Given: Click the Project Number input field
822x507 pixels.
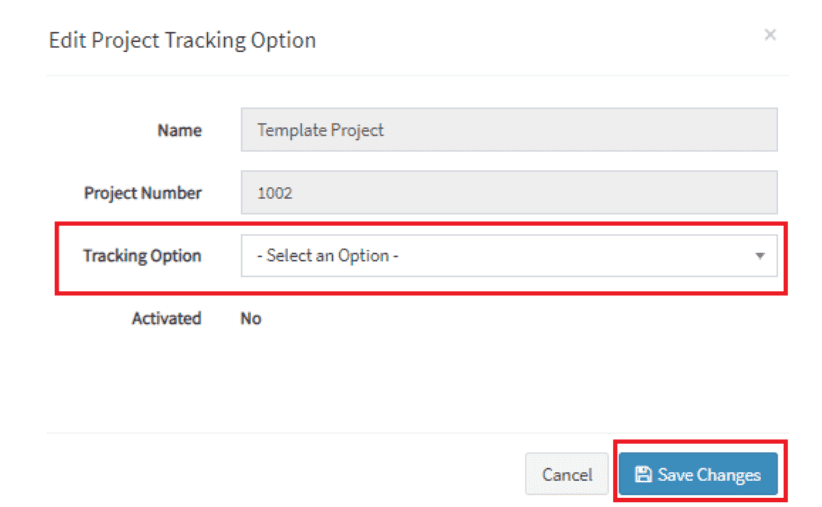Looking at the screenshot, I should click(x=508, y=193).
